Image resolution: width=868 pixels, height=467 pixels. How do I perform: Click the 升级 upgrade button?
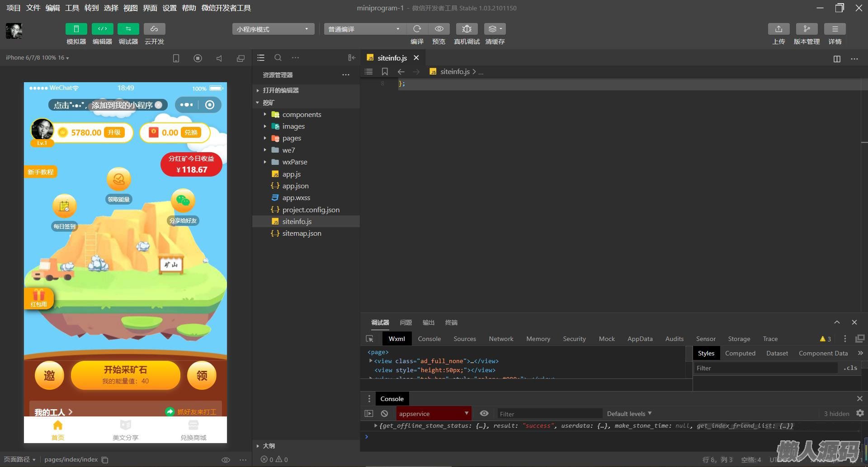coord(114,132)
